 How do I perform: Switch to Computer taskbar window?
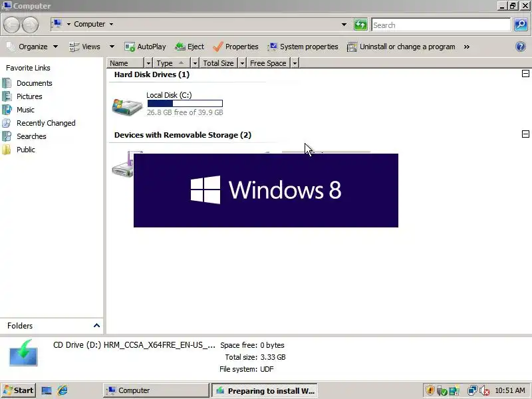coord(156,390)
